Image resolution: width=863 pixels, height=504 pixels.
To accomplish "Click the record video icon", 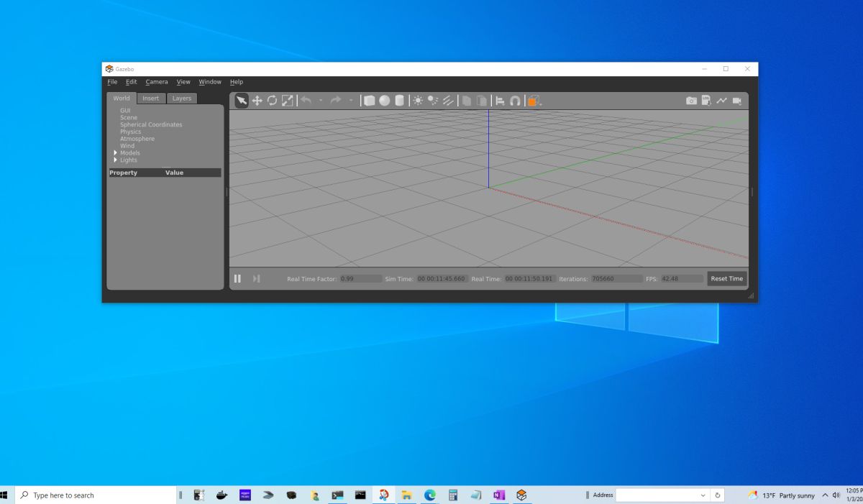I will [736, 101].
